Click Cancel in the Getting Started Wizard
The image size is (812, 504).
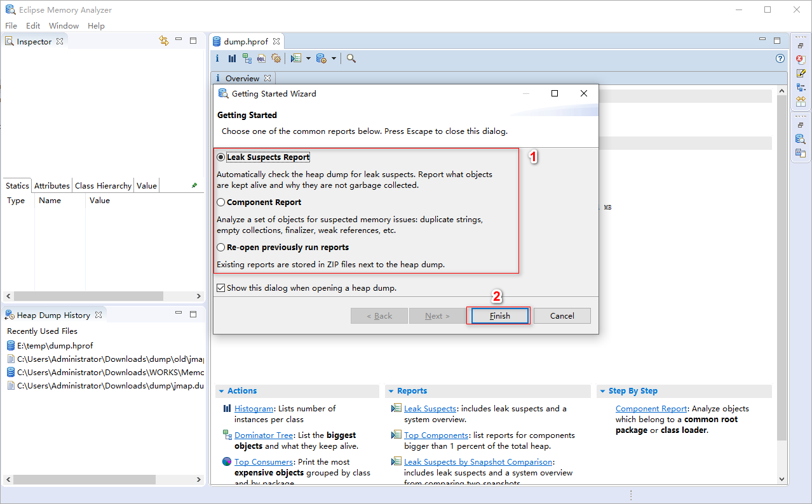pos(562,315)
